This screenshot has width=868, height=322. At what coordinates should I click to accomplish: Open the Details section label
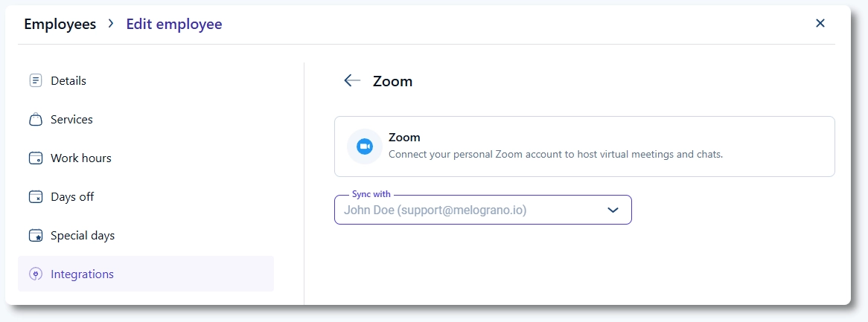click(x=68, y=80)
